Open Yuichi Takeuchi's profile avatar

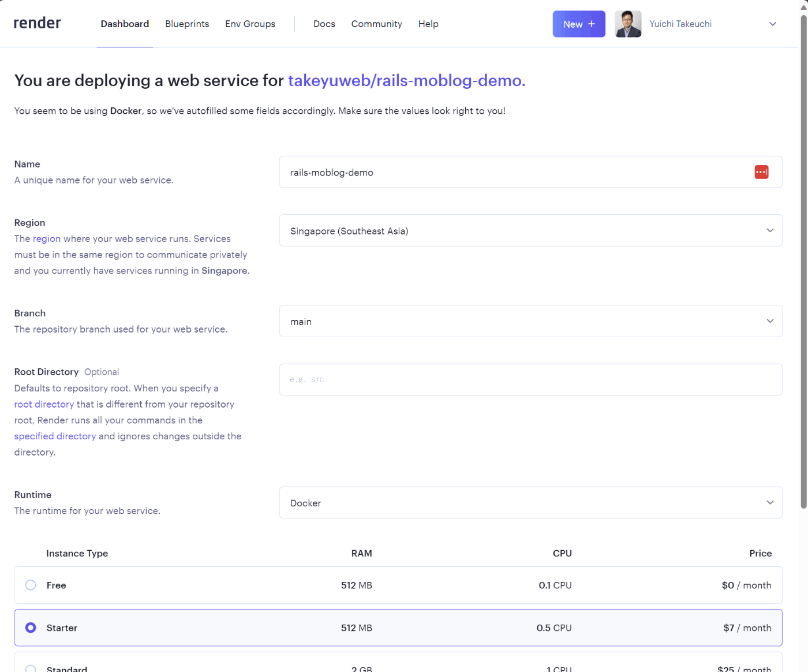coord(628,24)
